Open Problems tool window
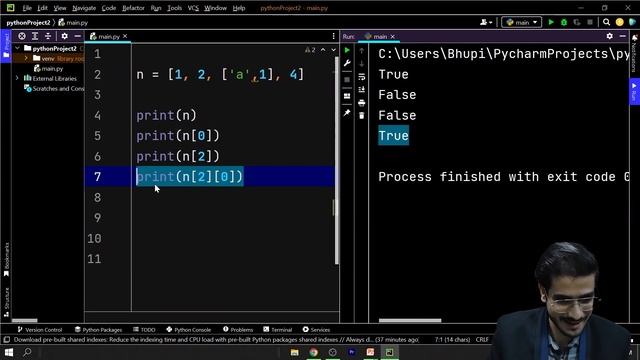Image resolution: width=640 pixels, height=360 pixels. click(x=238, y=329)
